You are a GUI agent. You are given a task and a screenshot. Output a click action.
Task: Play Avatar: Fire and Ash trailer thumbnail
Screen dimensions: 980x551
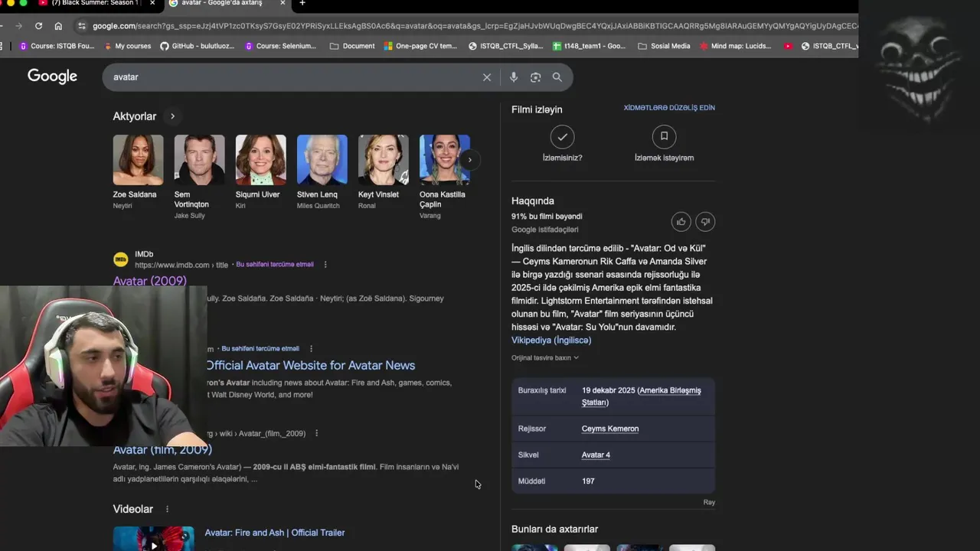click(x=154, y=539)
